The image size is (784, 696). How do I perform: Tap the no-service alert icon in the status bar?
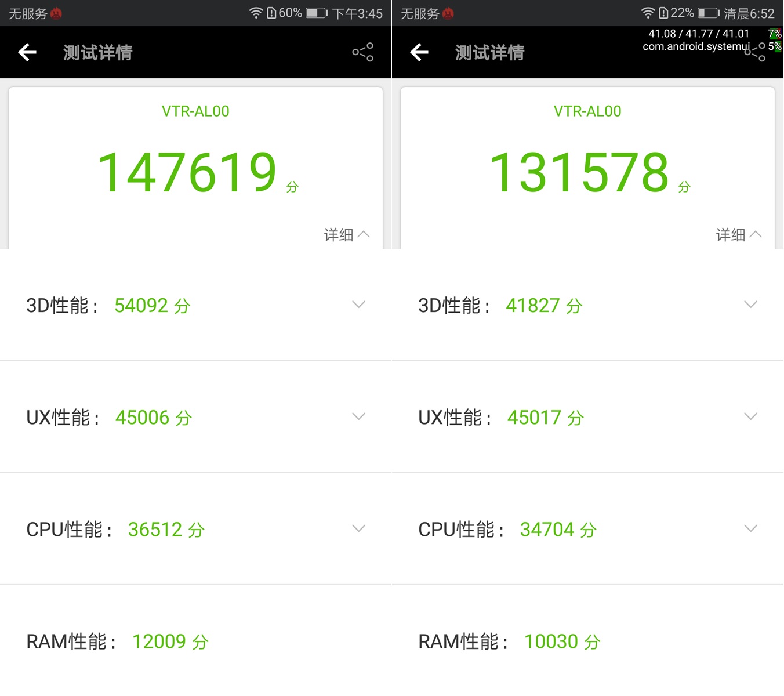click(55, 12)
